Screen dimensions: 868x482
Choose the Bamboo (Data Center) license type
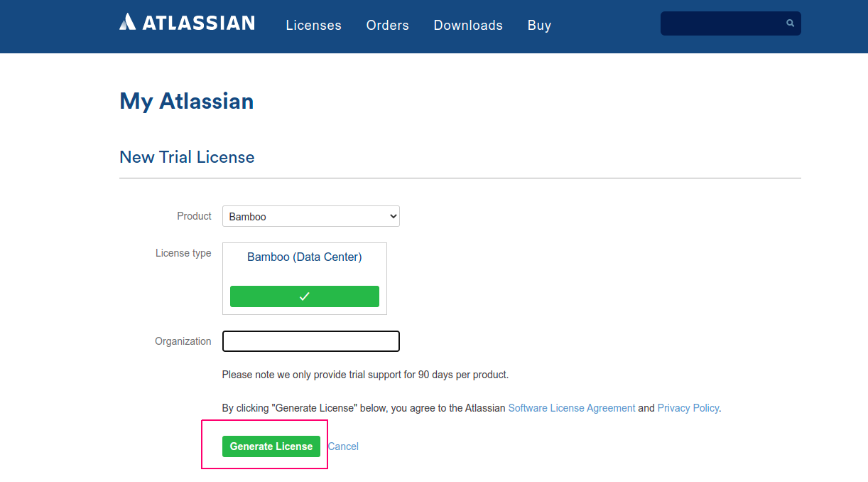pyautogui.click(x=305, y=257)
